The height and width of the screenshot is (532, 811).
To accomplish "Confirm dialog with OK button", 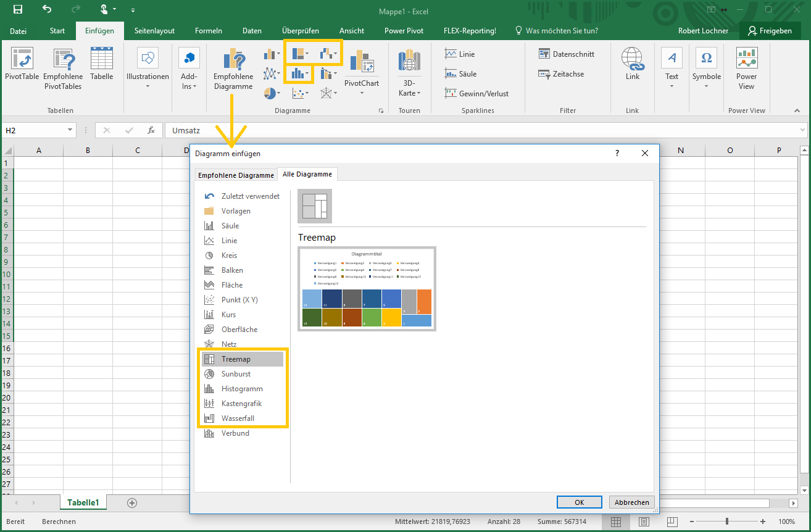I will (x=579, y=502).
